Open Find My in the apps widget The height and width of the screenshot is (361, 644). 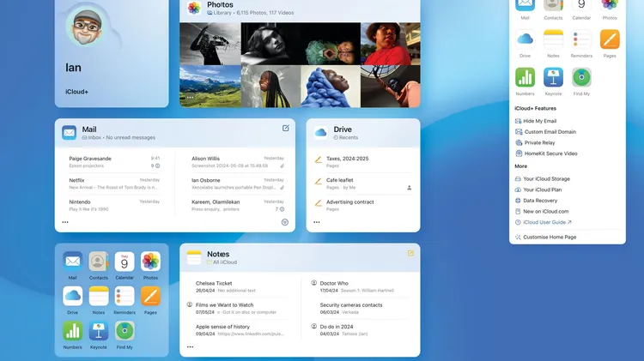pos(125,331)
